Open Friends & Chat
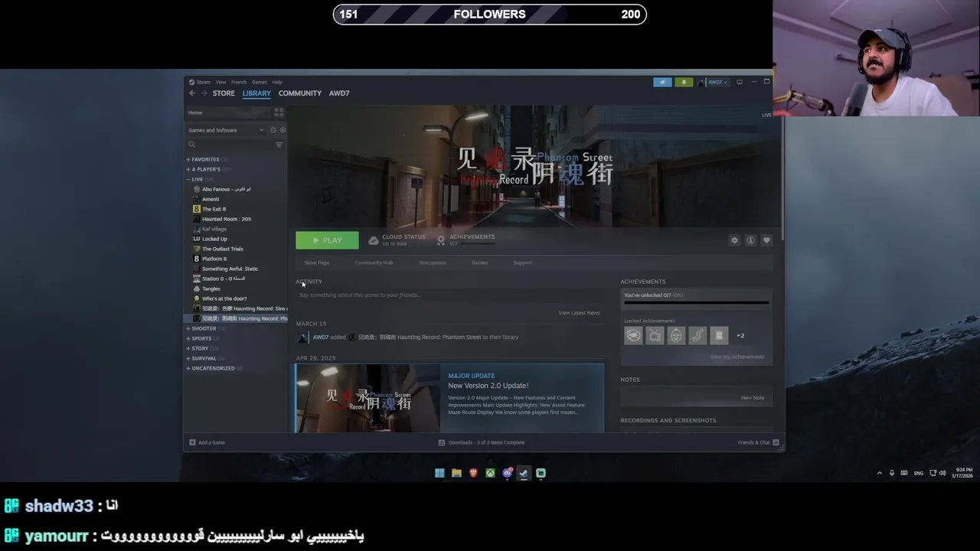980x551 pixels. 758,442
